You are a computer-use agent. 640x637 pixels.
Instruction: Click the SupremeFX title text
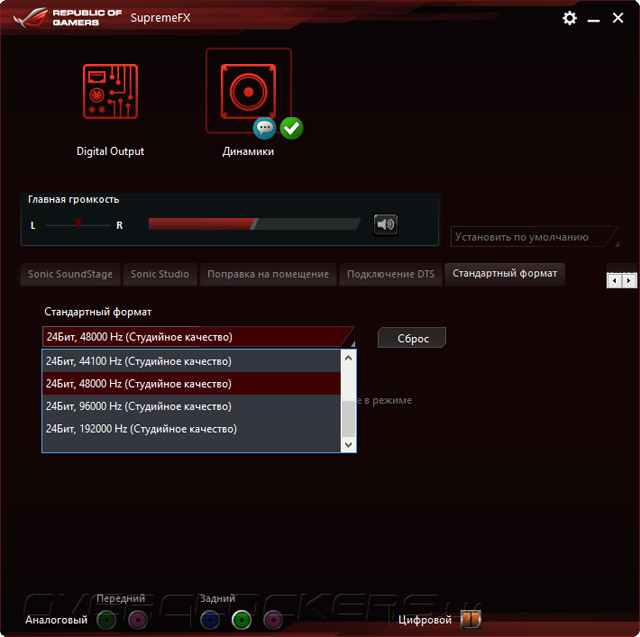[x=160, y=18]
